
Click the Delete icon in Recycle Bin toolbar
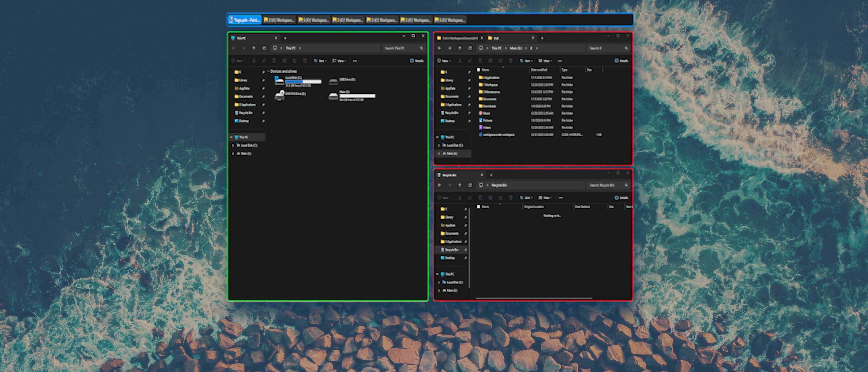tap(511, 198)
